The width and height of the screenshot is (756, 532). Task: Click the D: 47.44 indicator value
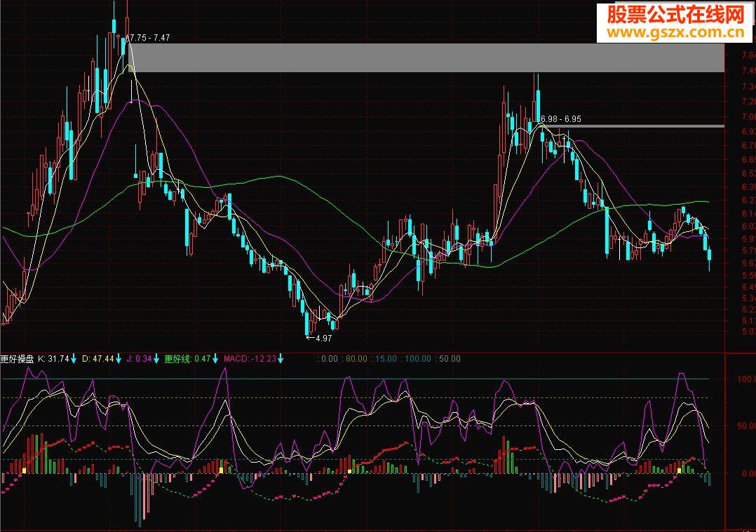[98, 359]
